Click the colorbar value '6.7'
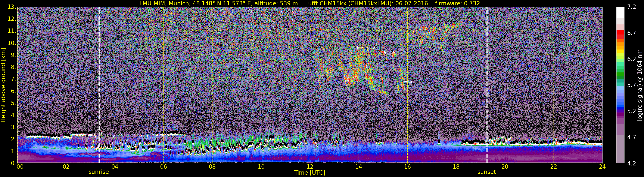The width and height of the screenshot is (644, 177). pos(632,33)
